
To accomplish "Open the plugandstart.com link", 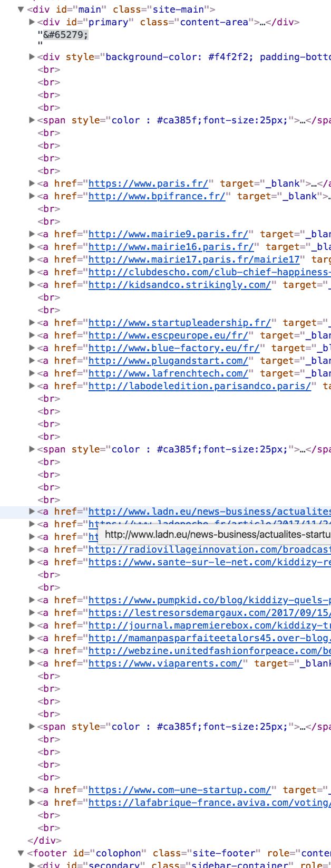I will click(x=168, y=361).
